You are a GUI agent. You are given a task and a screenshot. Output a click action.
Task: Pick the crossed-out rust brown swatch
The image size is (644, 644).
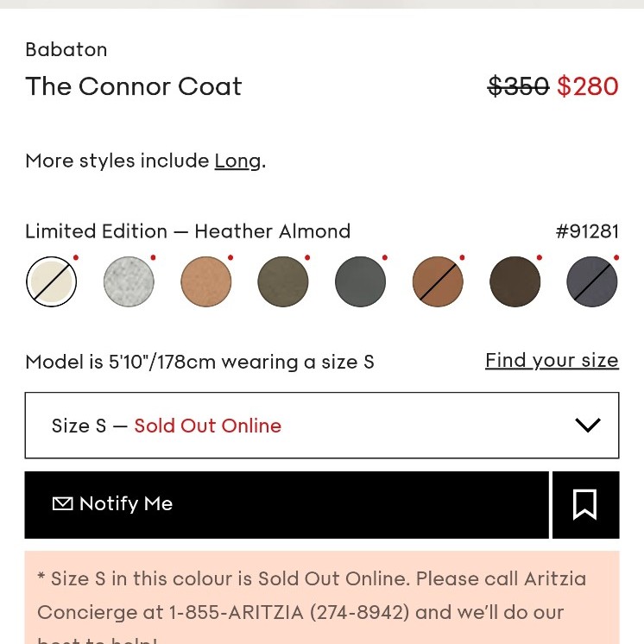pos(438,282)
